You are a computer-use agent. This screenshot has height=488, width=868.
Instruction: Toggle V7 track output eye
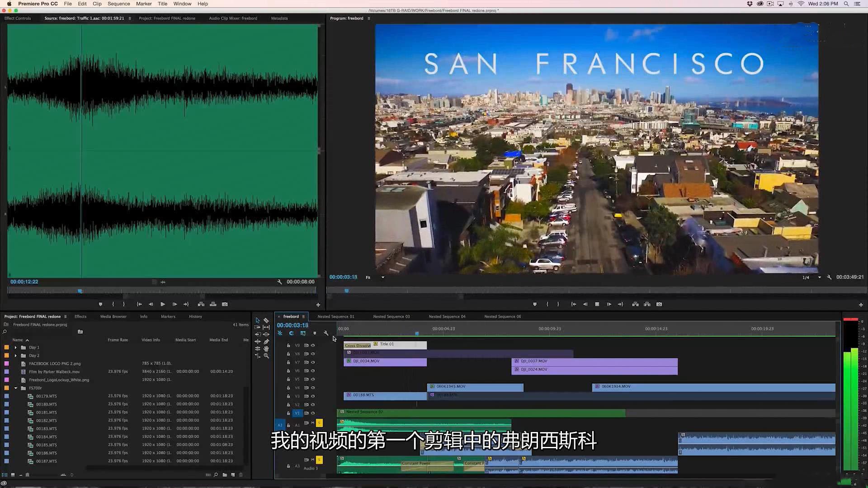point(313,362)
